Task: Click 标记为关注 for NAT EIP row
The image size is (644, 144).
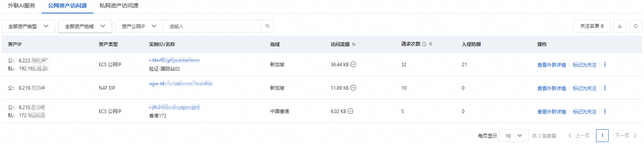Action: [584, 88]
